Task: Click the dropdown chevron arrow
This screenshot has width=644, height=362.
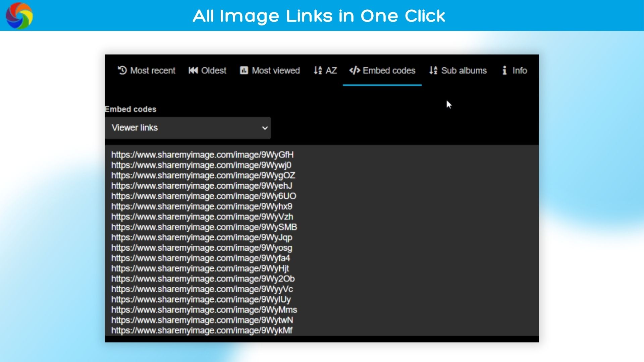Action: 265,128
